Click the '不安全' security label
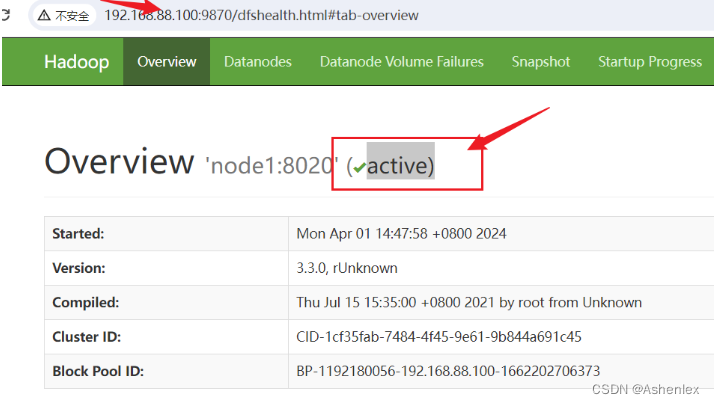The width and height of the screenshot is (715, 404). 72,16
